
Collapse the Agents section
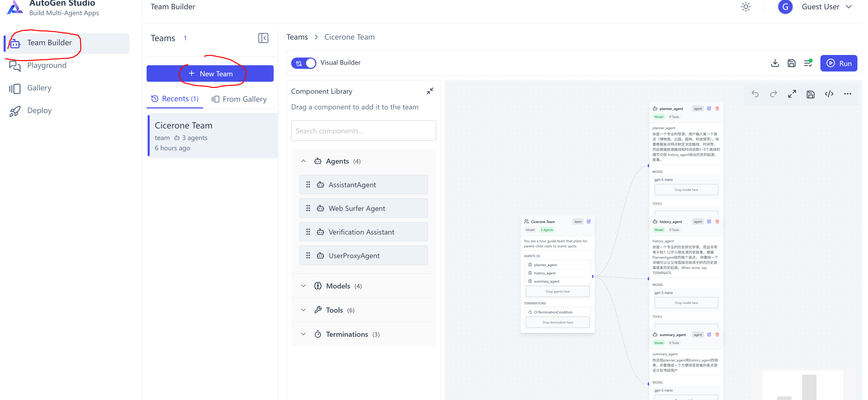(303, 161)
